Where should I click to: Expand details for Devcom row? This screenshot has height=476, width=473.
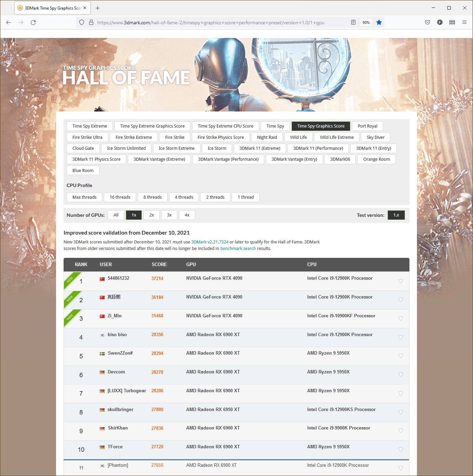click(401, 375)
